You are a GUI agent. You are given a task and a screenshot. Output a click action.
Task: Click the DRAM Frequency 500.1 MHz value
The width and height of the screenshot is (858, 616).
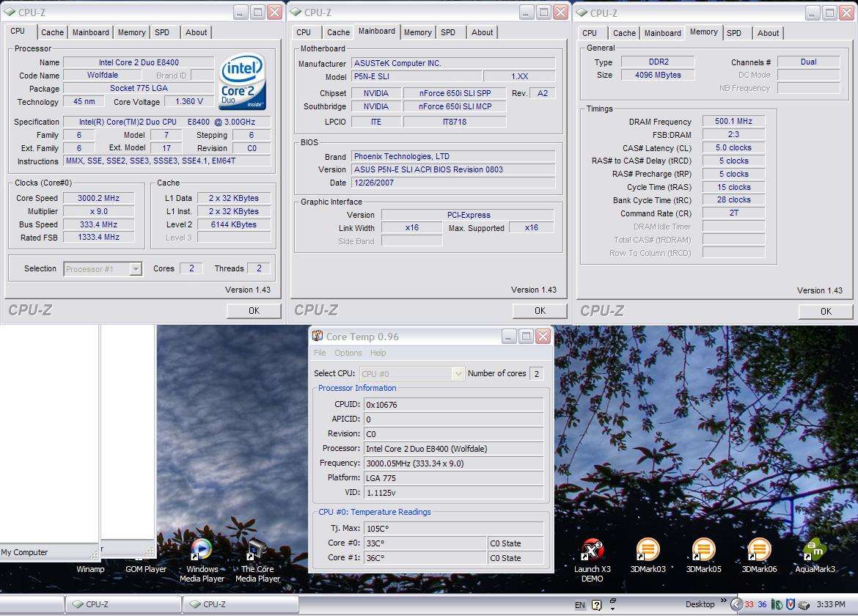click(x=733, y=122)
